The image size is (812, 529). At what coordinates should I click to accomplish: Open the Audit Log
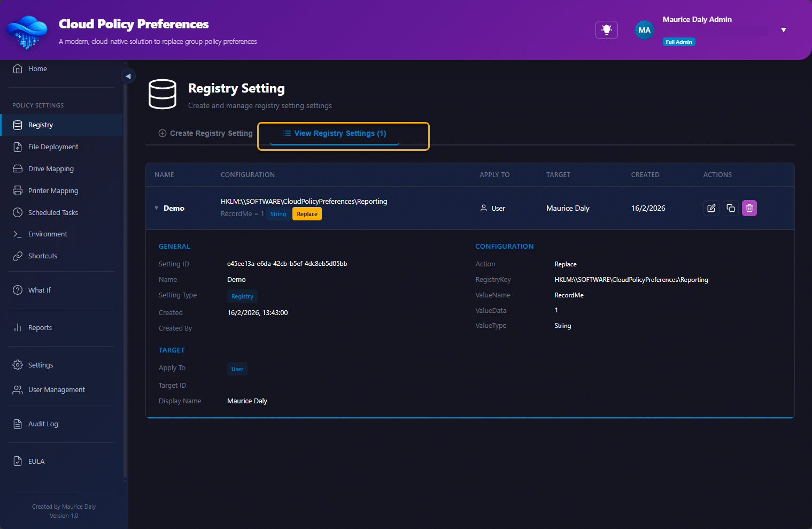[x=43, y=424]
